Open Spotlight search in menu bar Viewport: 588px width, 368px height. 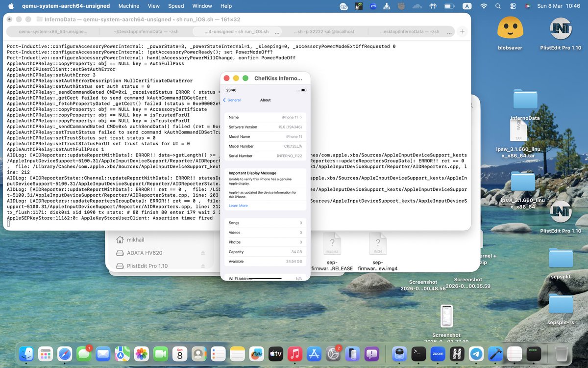click(x=499, y=6)
